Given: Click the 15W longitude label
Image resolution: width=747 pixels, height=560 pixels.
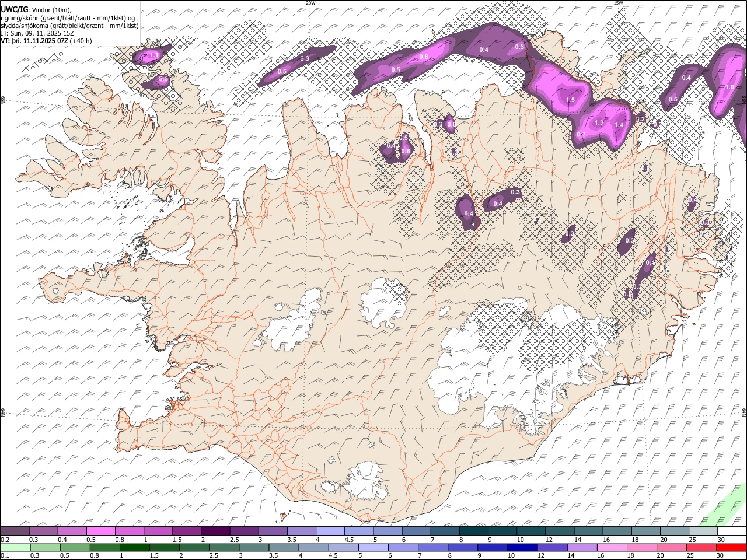Looking at the screenshot, I should (618, 3).
